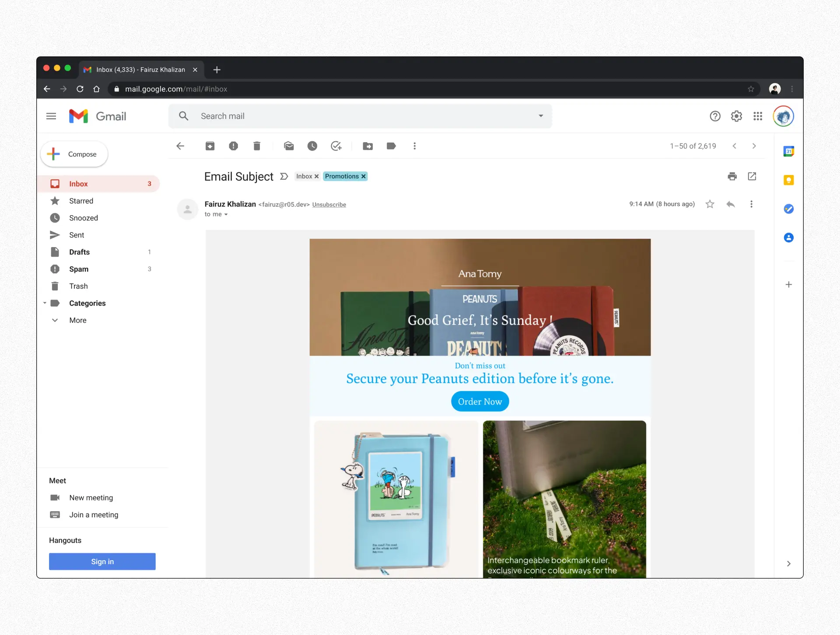Add this email to Tasks

pos(336,146)
